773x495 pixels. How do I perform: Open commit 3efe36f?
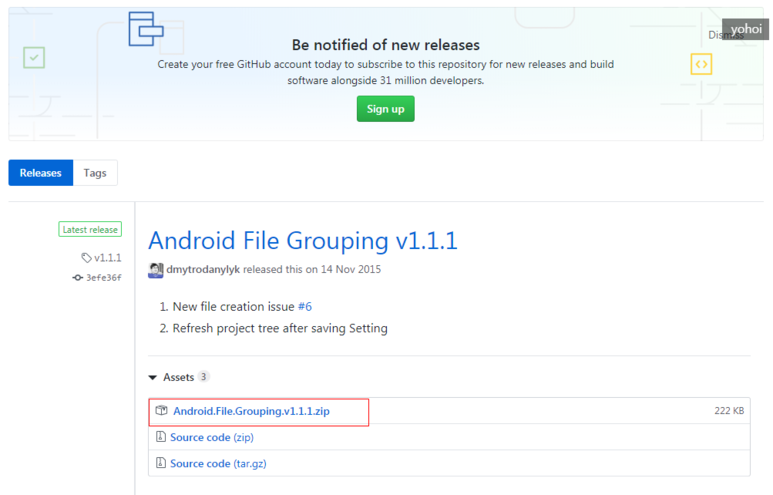(x=104, y=278)
